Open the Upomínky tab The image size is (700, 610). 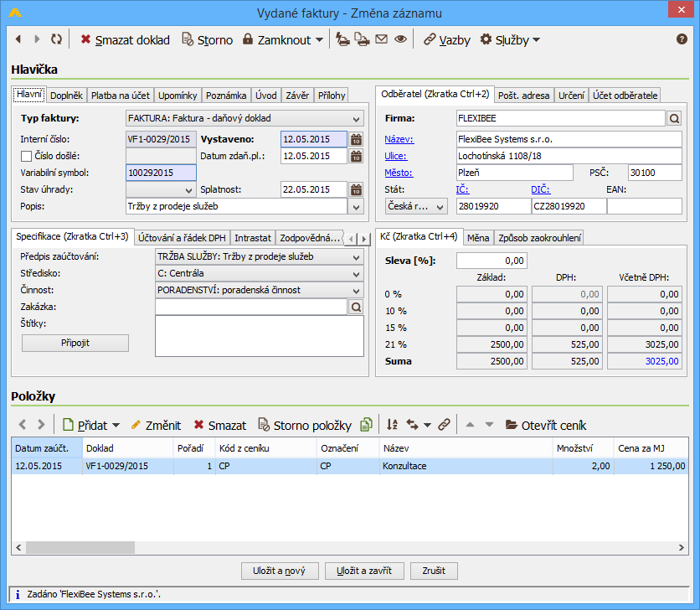click(178, 96)
